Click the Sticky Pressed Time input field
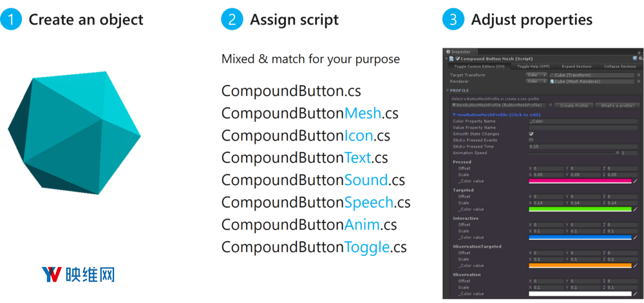This screenshot has height=303, width=644. tap(580, 146)
